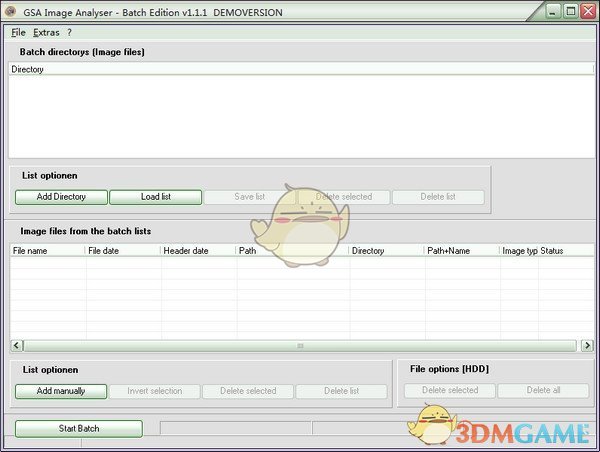Click the Invert selection button
The height and width of the screenshot is (452, 600).
[x=155, y=391]
